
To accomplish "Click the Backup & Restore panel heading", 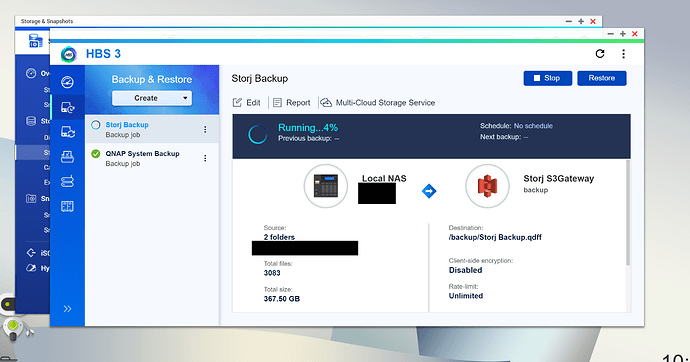I will [152, 80].
